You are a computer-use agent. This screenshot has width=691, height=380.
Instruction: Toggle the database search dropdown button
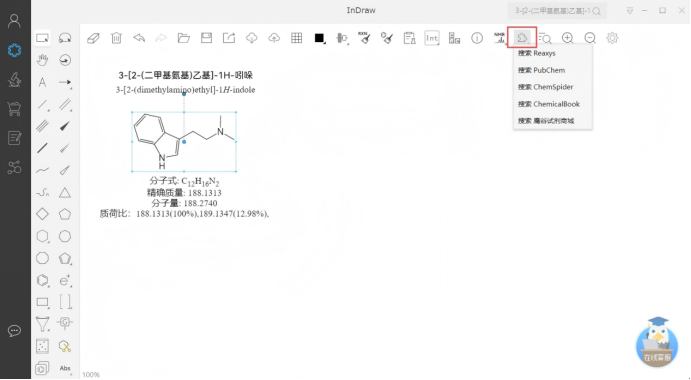click(522, 38)
